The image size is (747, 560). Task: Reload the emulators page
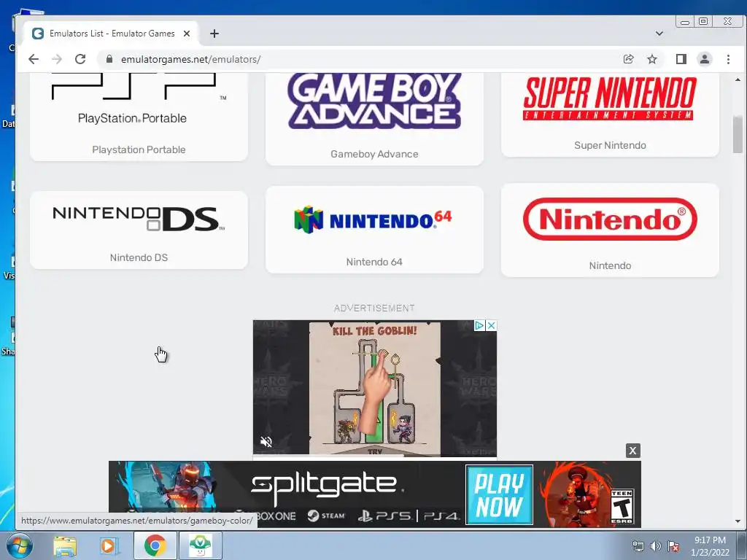(80, 59)
